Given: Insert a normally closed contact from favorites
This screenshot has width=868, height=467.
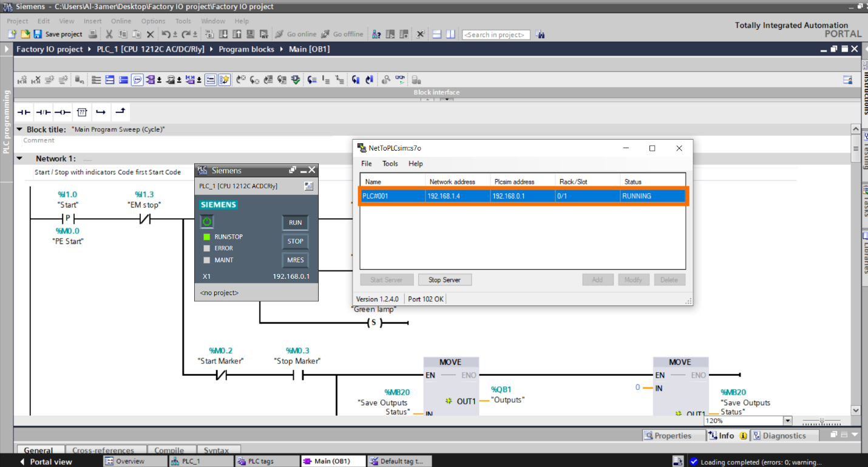Looking at the screenshot, I should pos(43,112).
